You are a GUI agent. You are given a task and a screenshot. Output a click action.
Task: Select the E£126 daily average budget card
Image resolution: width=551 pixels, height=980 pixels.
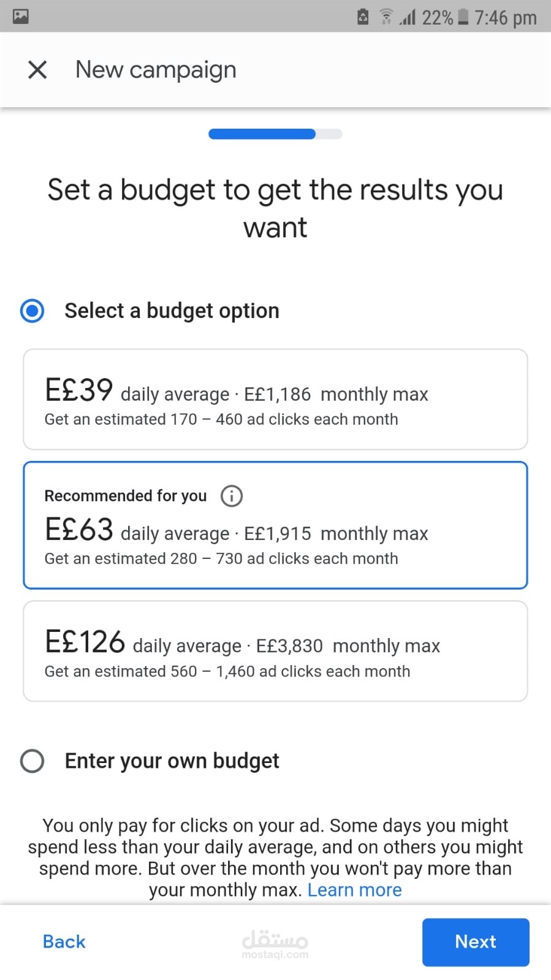(275, 651)
